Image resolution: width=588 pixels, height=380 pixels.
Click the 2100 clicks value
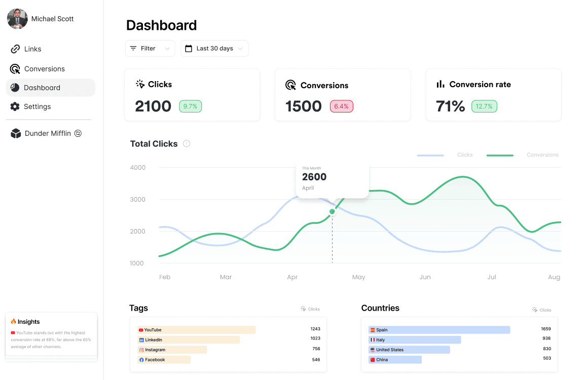[x=153, y=106]
